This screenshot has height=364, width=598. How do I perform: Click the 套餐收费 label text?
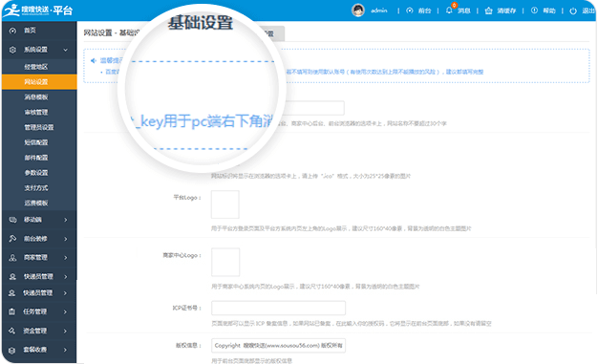35,350
